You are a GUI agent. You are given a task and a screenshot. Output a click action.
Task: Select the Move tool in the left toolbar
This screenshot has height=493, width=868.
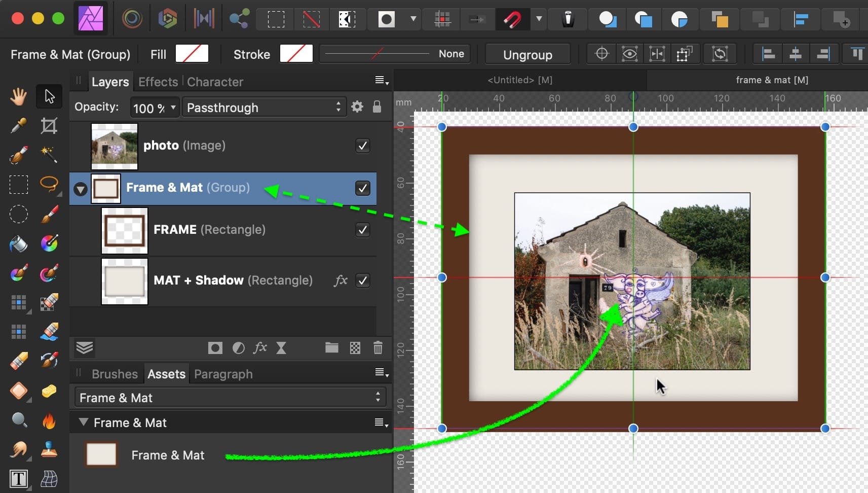(49, 96)
